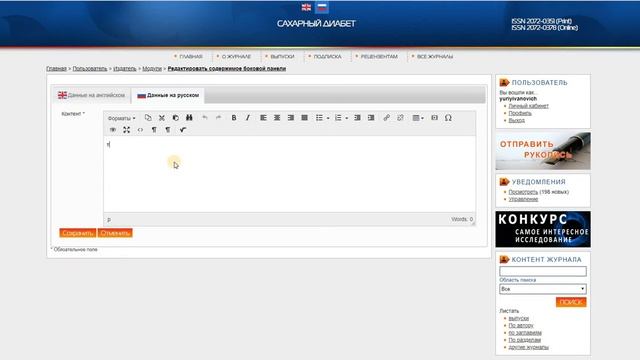Click the Отменить button
Screen dimensions: 640x360
coord(115,233)
